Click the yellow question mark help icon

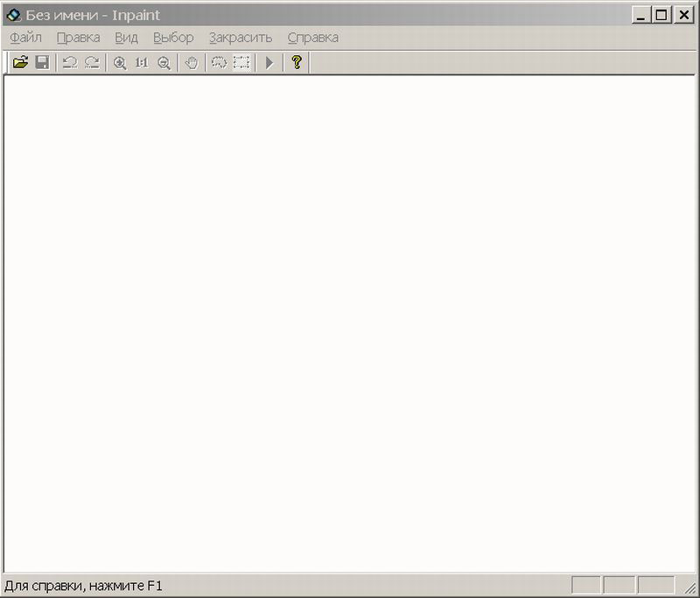297,63
